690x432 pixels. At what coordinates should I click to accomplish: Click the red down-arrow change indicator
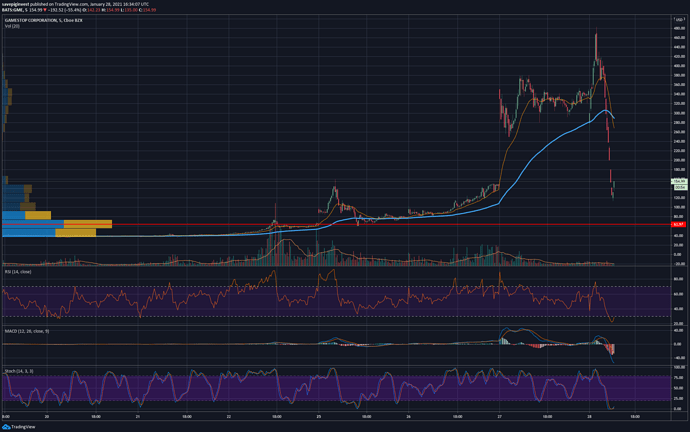click(45, 10)
